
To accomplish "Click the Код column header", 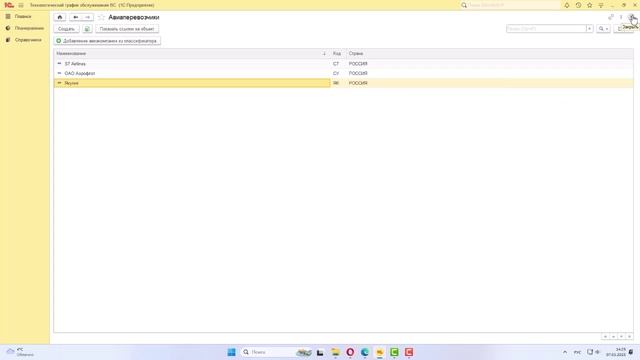I will pyautogui.click(x=337, y=53).
